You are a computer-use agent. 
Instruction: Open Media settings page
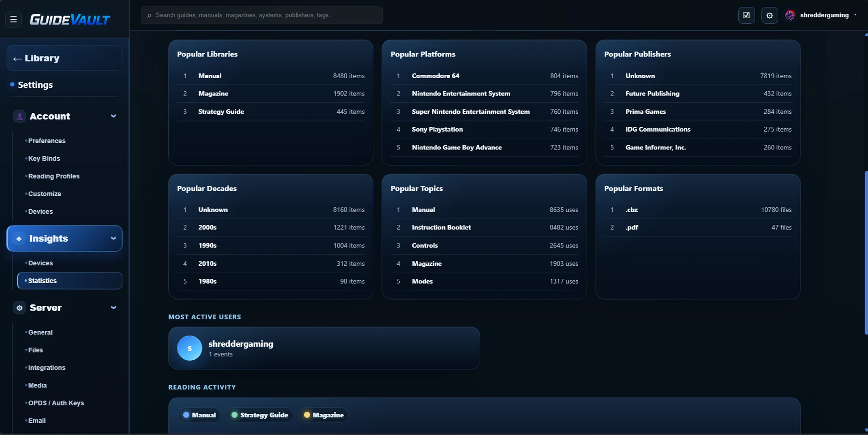pyautogui.click(x=37, y=385)
